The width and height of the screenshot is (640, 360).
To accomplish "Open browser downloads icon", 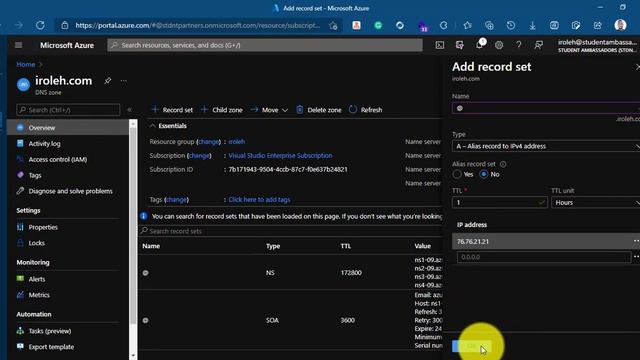I will [532, 26].
